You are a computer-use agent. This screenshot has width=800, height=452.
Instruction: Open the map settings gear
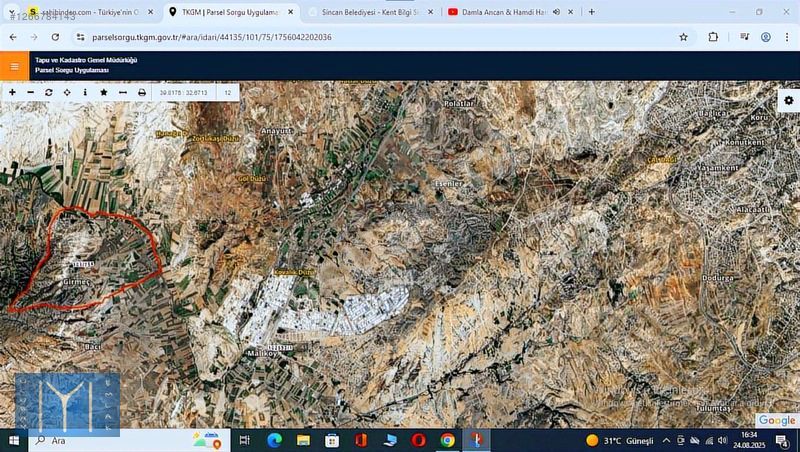coord(788,101)
